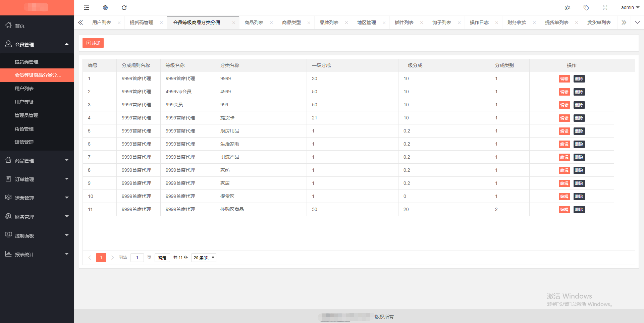Delete the 999会员 row
The width and height of the screenshot is (644, 323).
579,105
